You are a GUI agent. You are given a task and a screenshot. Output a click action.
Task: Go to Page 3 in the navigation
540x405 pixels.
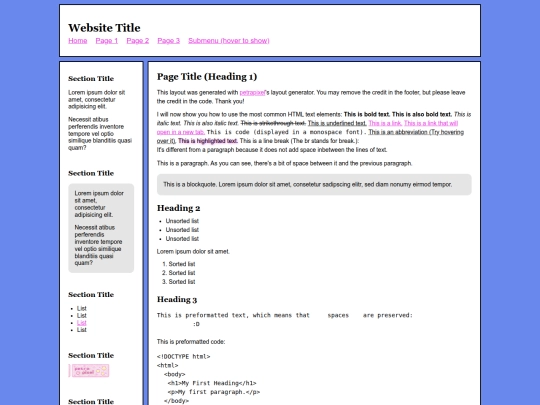click(x=169, y=41)
